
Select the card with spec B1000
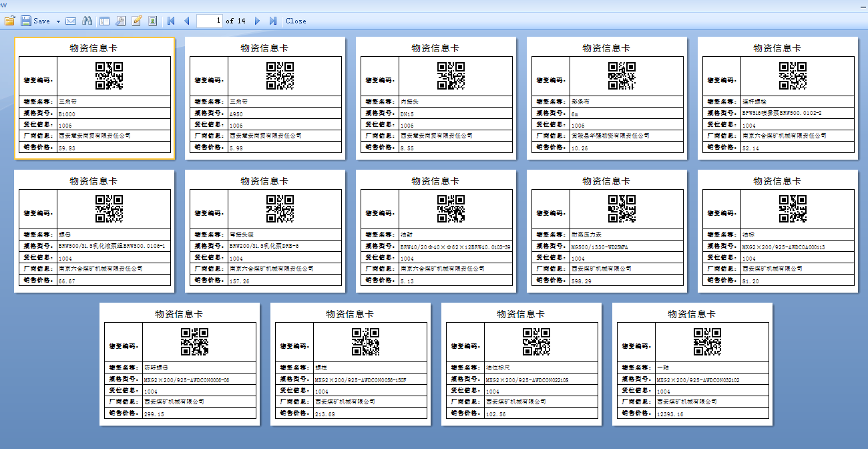[95, 98]
